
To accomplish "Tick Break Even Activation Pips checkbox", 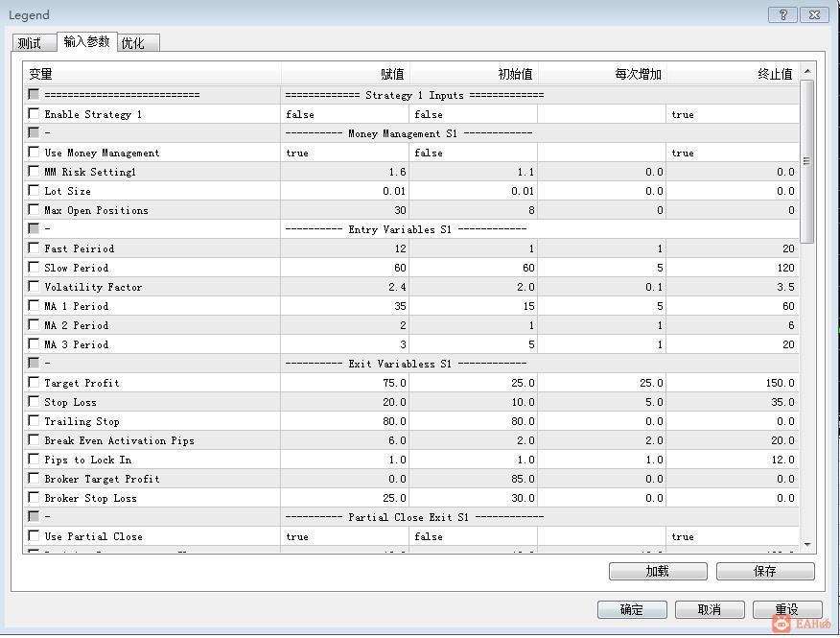I will [34, 439].
